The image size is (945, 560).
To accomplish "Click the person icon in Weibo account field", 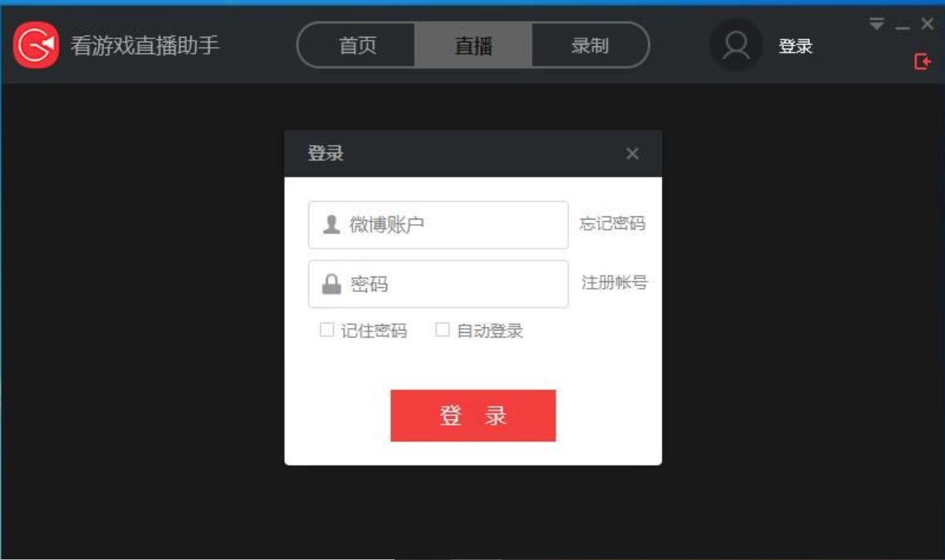I will [x=331, y=224].
